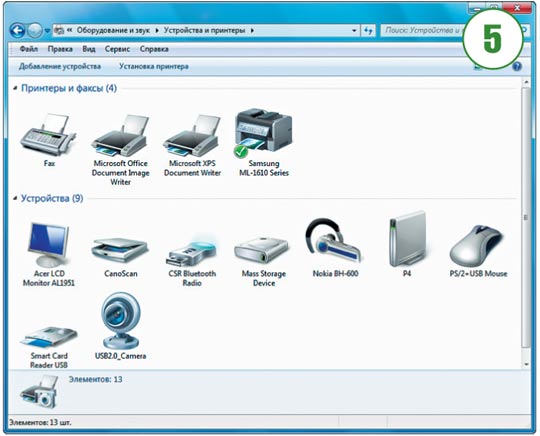The height and width of the screenshot is (436, 540).
Task: Click Устройства и принтеры breadcrumb
Action: click(204, 31)
